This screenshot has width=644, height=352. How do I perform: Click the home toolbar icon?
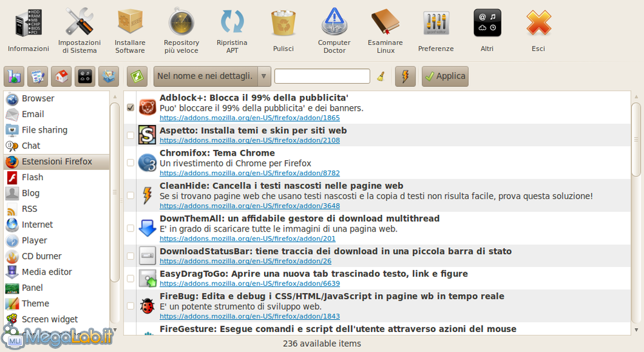pyautogui.click(x=61, y=77)
